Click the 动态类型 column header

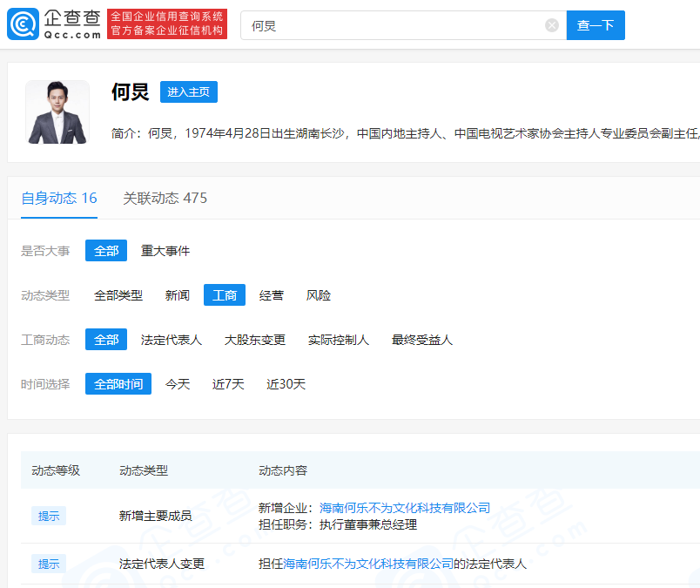(x=144, y=470)
